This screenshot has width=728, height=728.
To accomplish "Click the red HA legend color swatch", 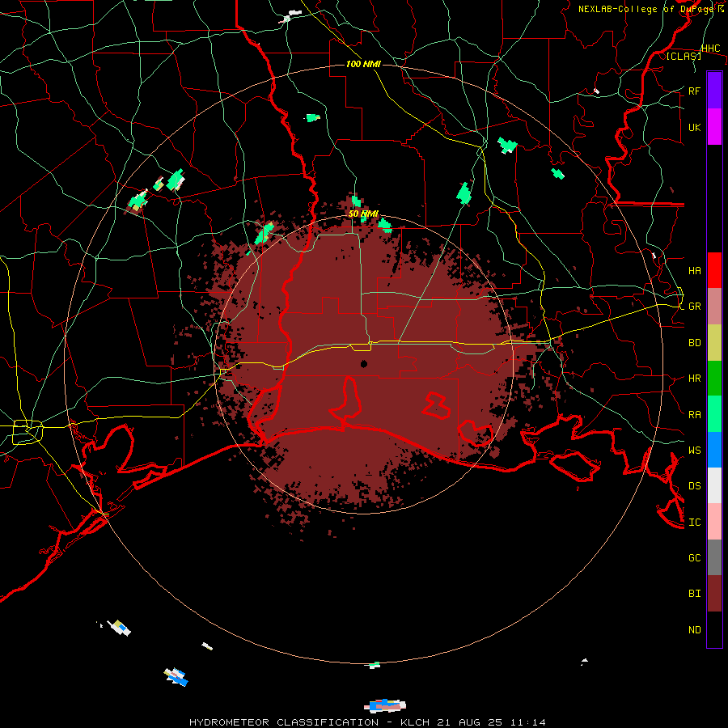I will pyautogui.click(x=714, y=270).
